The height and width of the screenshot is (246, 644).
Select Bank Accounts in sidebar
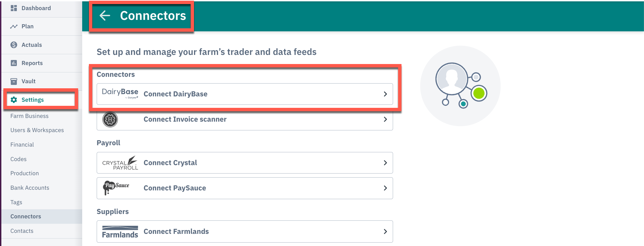(x=30, y=188)
